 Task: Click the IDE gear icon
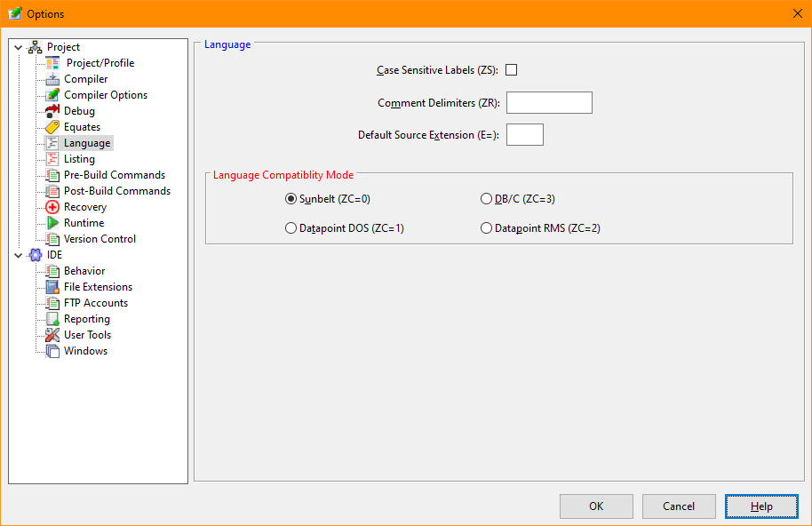coord(36,255)
